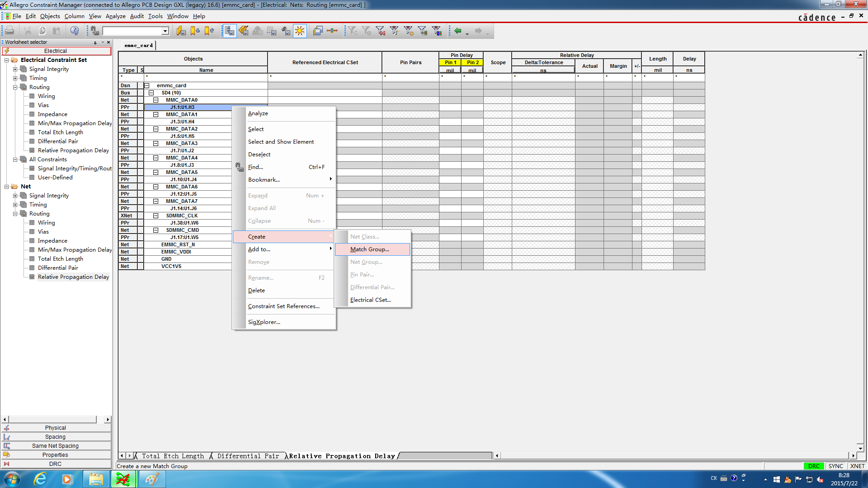
Task: Open the Audit menu
Action: coord(137,16)
